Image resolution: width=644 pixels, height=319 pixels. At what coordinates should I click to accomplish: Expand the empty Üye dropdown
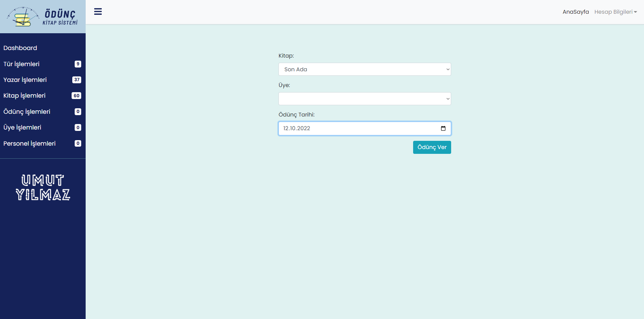pos(364,99)
